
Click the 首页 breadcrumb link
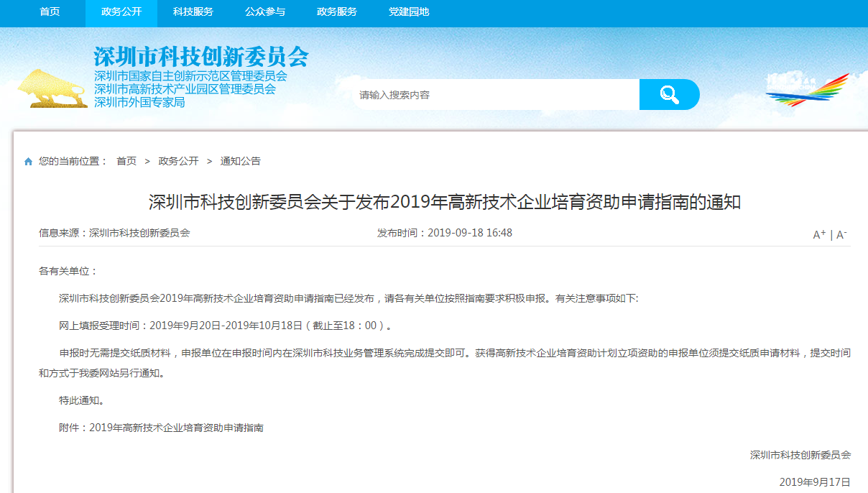[126, 162]
